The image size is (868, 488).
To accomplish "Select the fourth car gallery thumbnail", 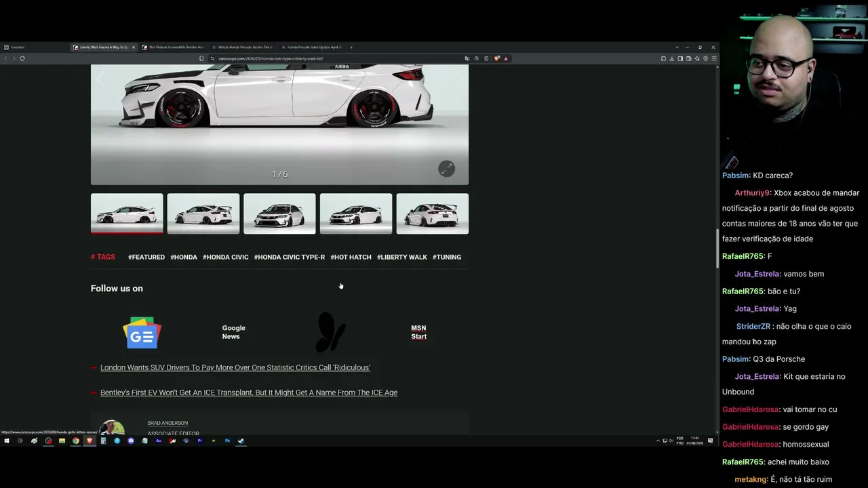I will [356, 214].
